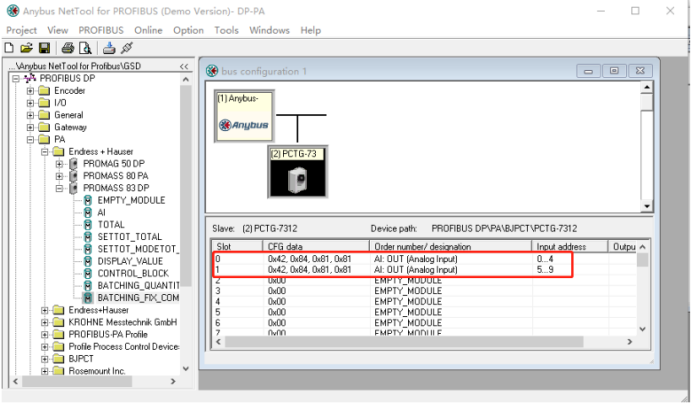
Task: Select slot 3 EMPTY_MODULE row
Action: tap(425, 291)
